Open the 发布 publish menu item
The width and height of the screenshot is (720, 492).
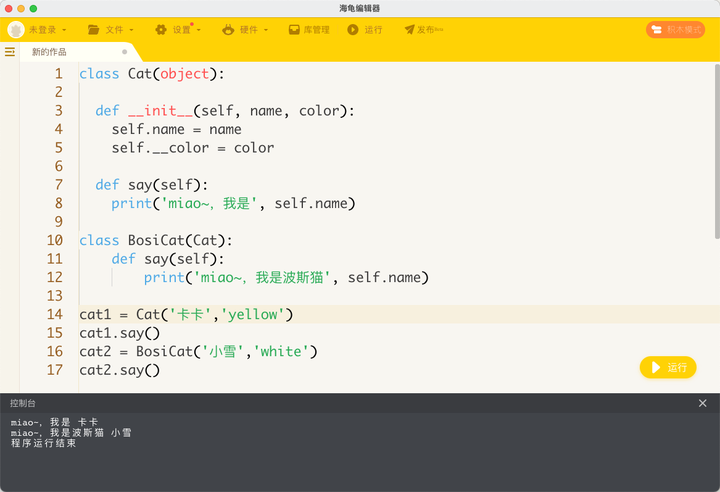[x=426, y=30]
